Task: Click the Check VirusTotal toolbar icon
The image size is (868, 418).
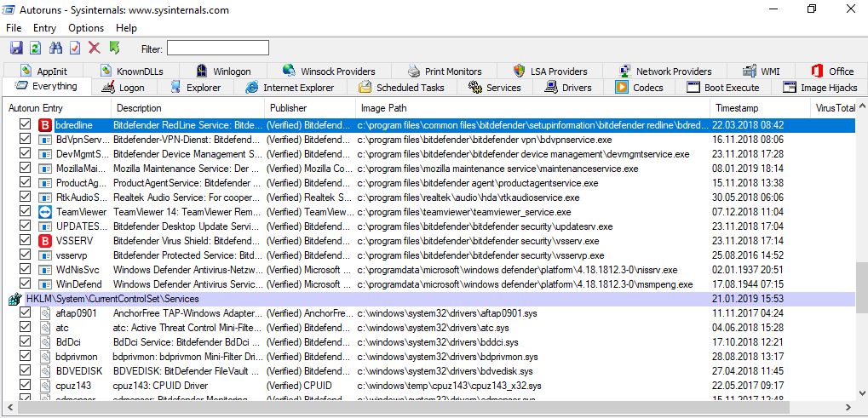Action: coord(75,49)
